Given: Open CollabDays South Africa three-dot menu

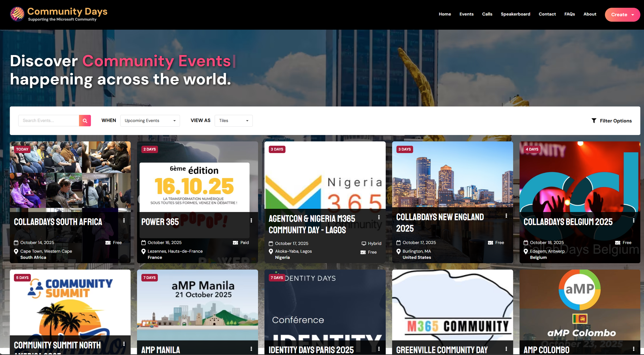Looking at the screenshot, I should (x=124, y=221).
